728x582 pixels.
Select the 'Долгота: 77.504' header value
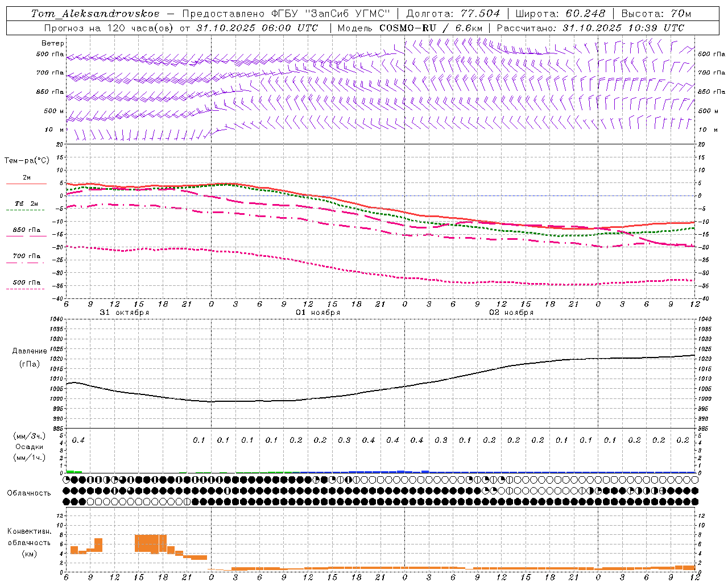(x=453, y=14)
